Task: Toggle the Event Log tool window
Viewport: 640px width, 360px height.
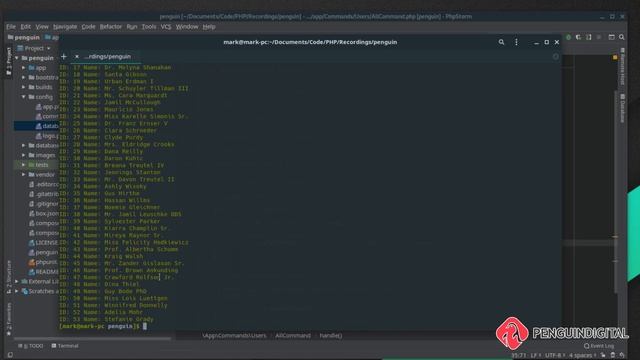Action: [x=599, y=346]
